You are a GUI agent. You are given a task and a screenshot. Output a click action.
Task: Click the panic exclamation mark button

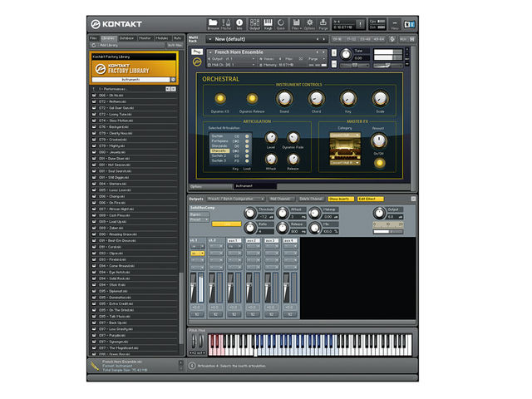click(360, 24)
